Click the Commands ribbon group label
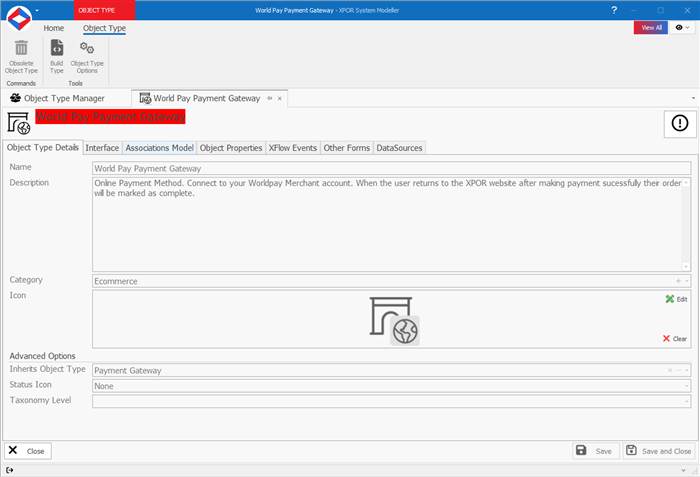The width and height of the screenshot is (700, 477). pos(21,83)
